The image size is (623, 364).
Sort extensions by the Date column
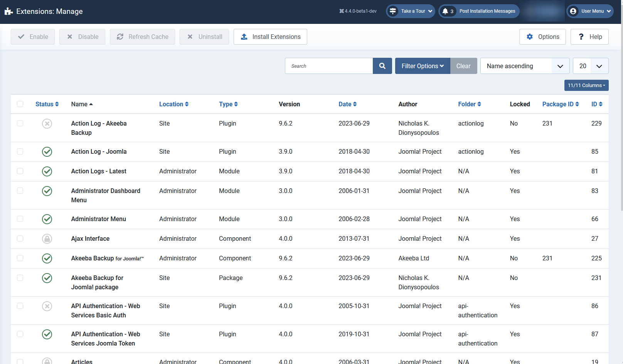click(347, 104)
